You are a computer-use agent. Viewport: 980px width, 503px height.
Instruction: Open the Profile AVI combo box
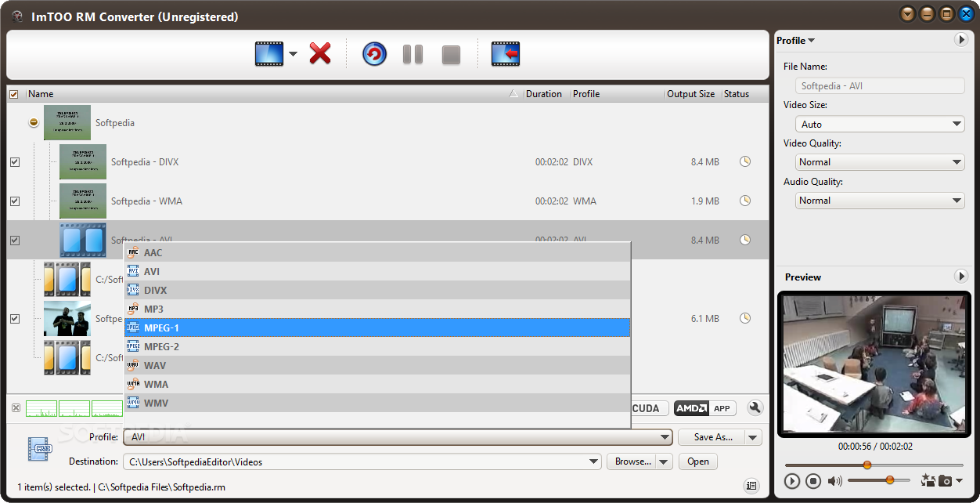[x=398, y=437]
